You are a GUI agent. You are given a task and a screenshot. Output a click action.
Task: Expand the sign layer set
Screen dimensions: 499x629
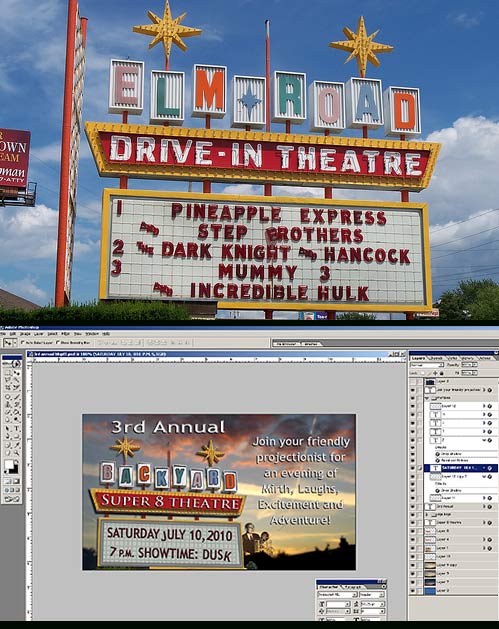(x=426, y=515)
